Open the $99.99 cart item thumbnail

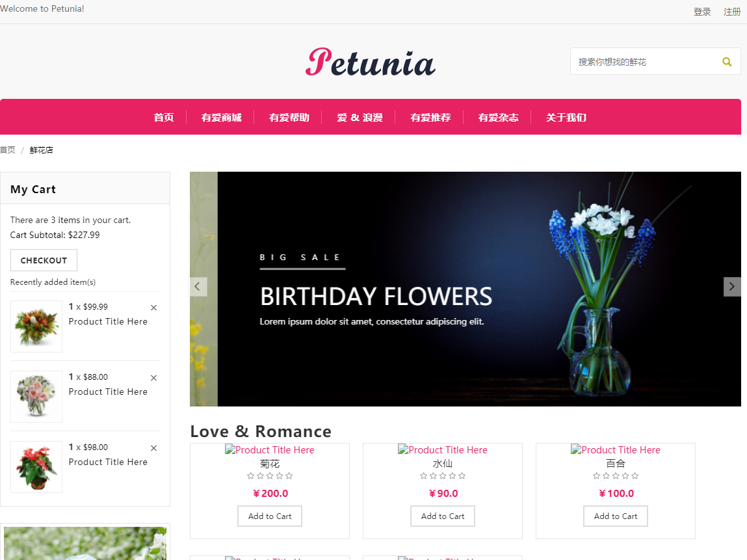[36, 327]
